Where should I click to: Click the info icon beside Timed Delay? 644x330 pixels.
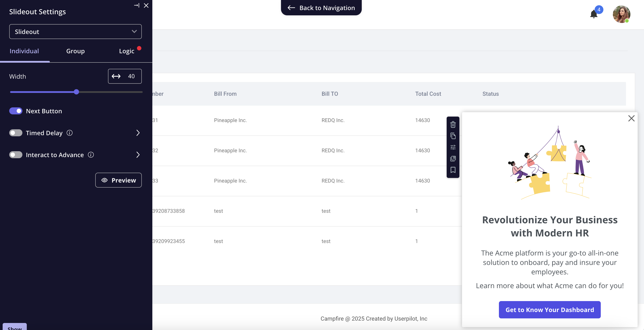(x=70, y=133)
